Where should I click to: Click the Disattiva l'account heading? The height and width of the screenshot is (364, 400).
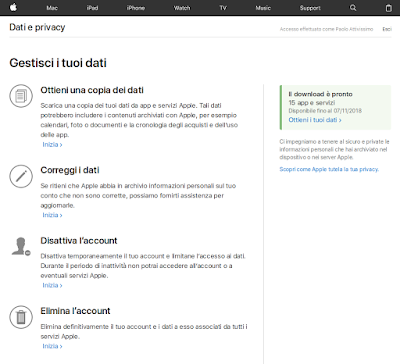pyautogui.click(x=79, y=241)
